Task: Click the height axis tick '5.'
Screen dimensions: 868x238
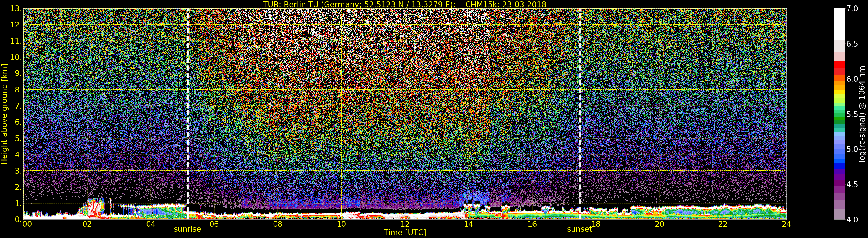Action: click(x=18, y=138)
